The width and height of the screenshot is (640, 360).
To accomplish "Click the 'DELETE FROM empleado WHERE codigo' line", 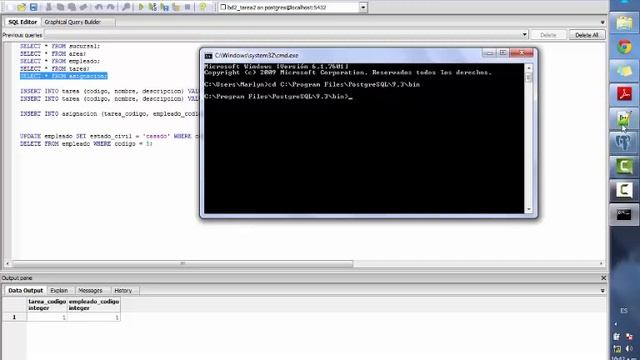I will click(86, 144).
